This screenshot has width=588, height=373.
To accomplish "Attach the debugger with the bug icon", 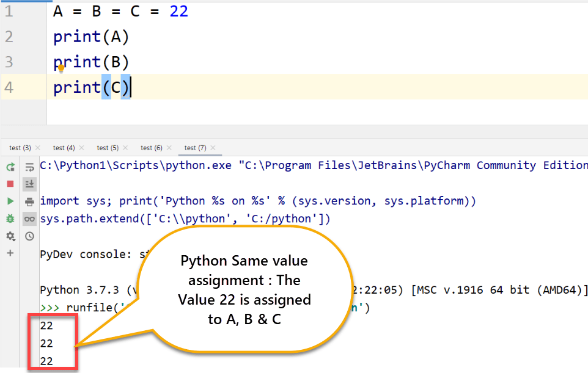I will 10,218.
